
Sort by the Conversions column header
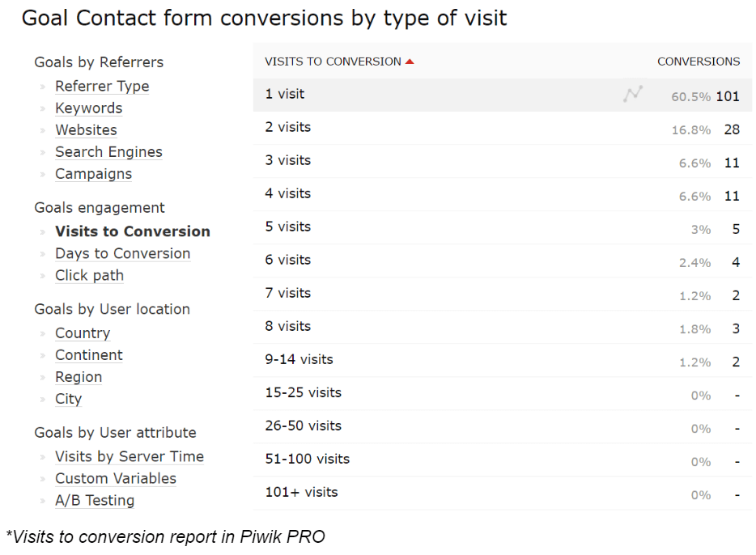pyautogui.click(x=699, y=61)
